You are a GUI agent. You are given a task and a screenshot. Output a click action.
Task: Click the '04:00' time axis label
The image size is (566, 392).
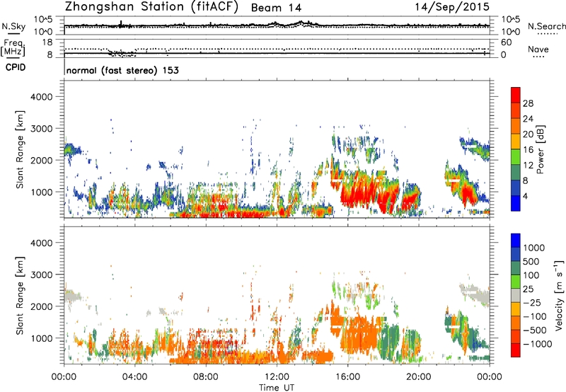point(134,377)
